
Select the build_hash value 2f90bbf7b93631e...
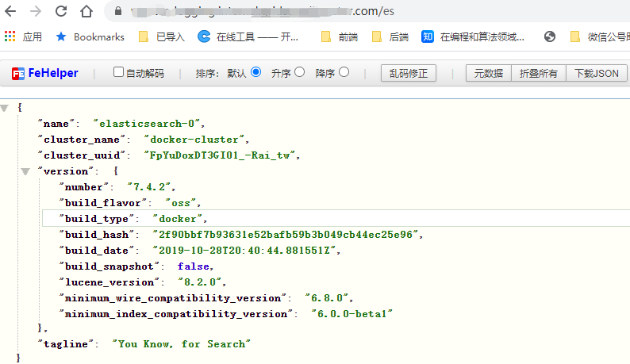point(286,234)
